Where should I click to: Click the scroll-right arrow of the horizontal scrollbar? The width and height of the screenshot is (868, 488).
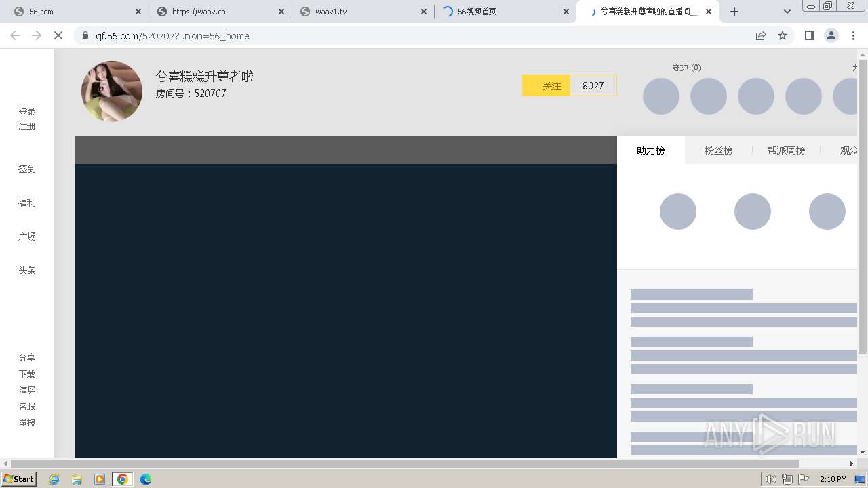[x=852, y=464]
